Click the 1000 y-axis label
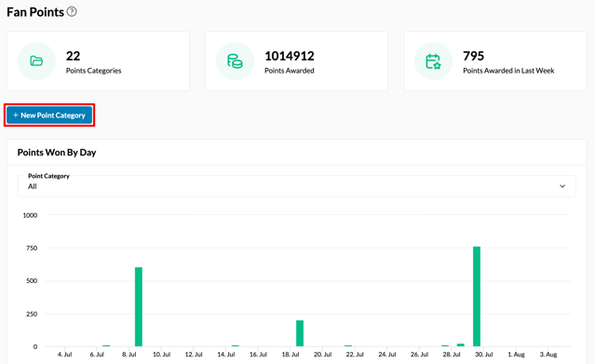Image resolution: width=595 pixels, height=364 pixels. 30,215
